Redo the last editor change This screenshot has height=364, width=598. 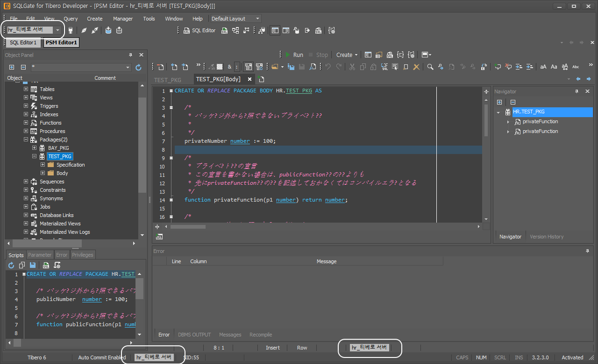pos(339,67)
